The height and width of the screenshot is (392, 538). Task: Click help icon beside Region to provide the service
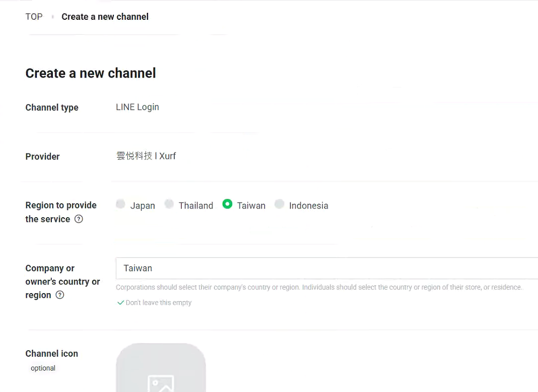79,219
